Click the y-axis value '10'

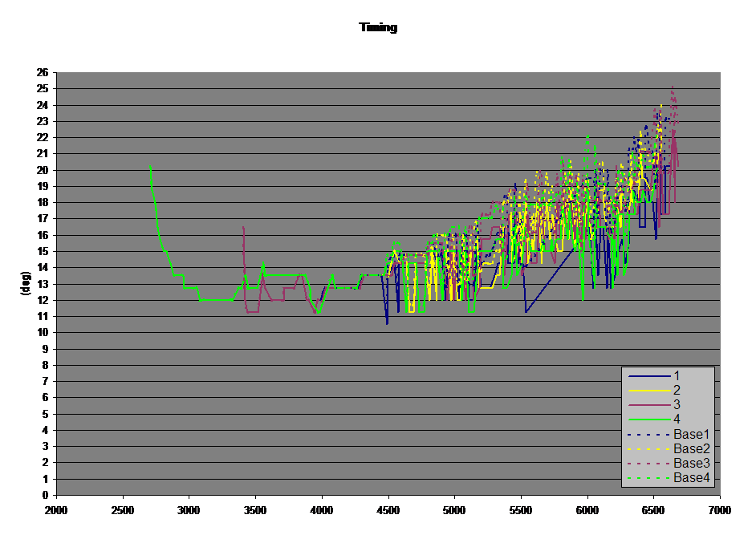click(43, 333)
